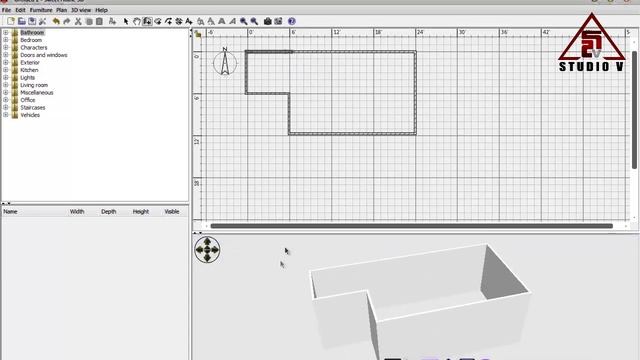Open the 3D view menu
The height and width of the screenshot is (360, 640).
point(81,10)
